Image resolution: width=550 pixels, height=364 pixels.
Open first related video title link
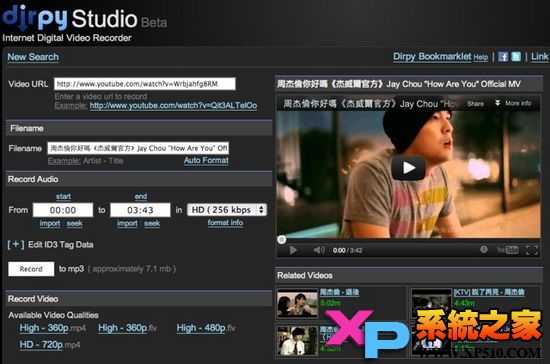tap(340, 292)
